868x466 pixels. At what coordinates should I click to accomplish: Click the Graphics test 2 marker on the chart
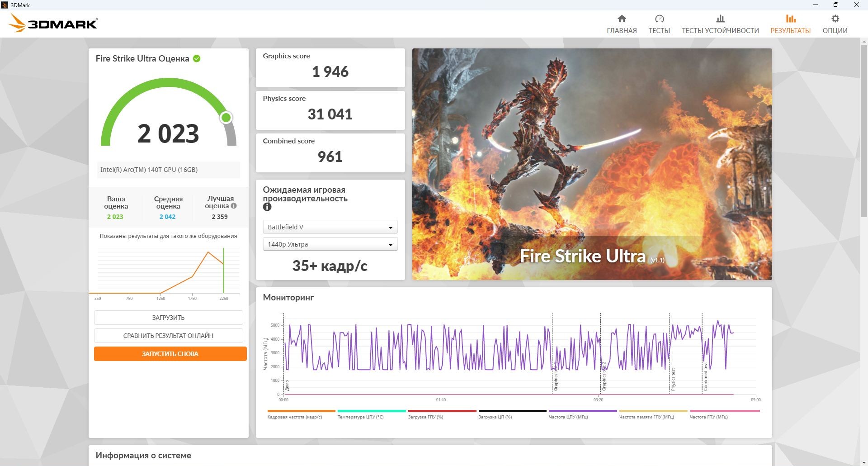click(604, 376)
